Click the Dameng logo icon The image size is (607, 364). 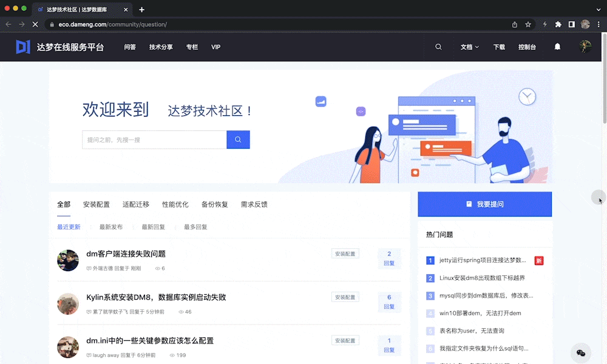[x=23, y=47]
